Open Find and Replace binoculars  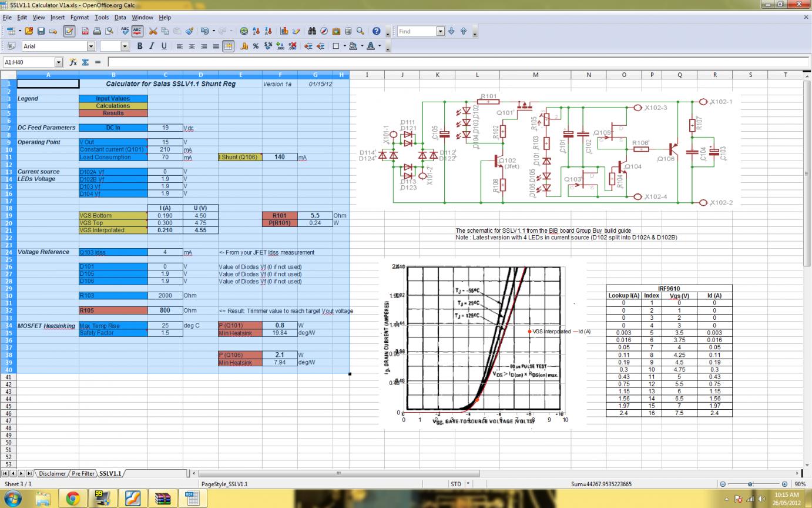(x=313, y=31)
